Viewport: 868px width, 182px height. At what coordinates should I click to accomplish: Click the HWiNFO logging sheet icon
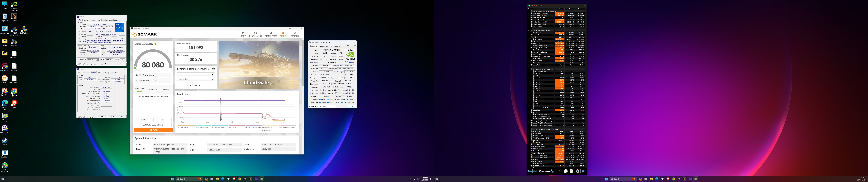[572, 171]
